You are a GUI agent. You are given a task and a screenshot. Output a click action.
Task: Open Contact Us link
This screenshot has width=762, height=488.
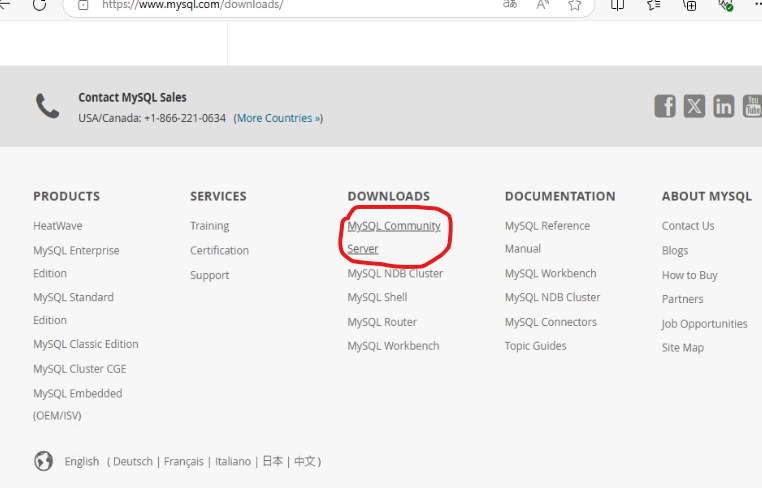coord(688,226)
